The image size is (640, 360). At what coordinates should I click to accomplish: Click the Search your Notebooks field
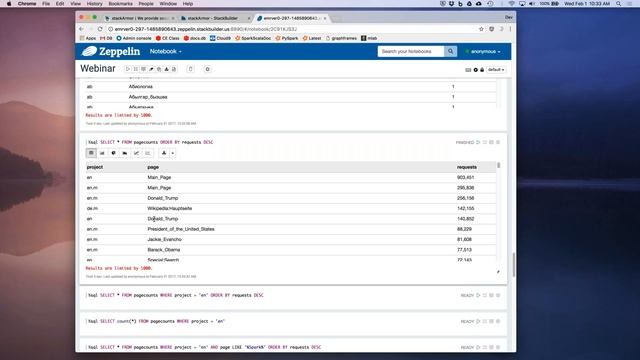411,51
